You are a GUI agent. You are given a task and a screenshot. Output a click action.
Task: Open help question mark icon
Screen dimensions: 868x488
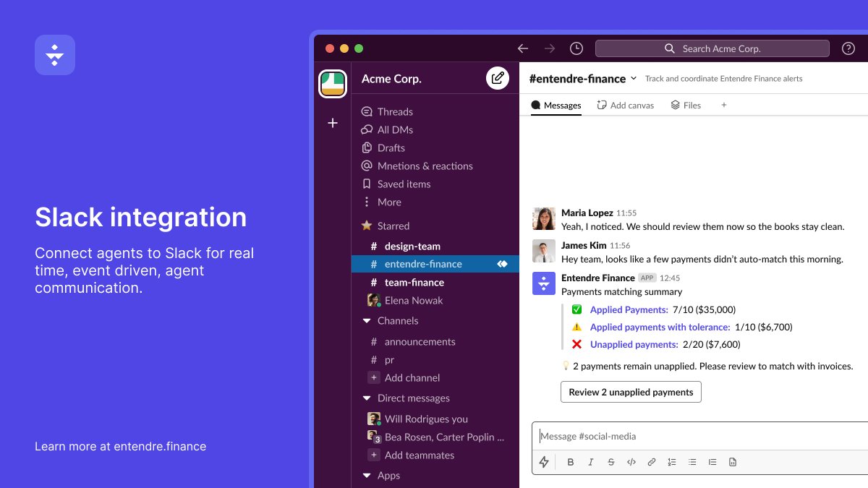point(848,48)
